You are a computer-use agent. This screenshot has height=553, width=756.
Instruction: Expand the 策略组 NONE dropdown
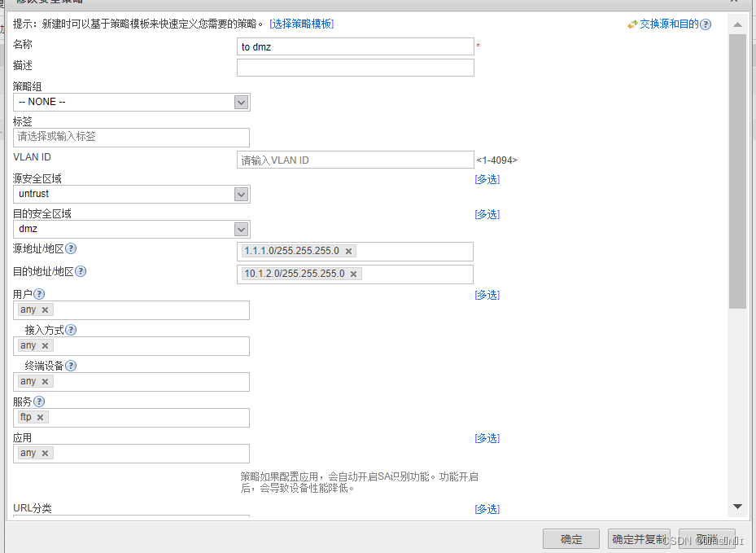(241, 103)
